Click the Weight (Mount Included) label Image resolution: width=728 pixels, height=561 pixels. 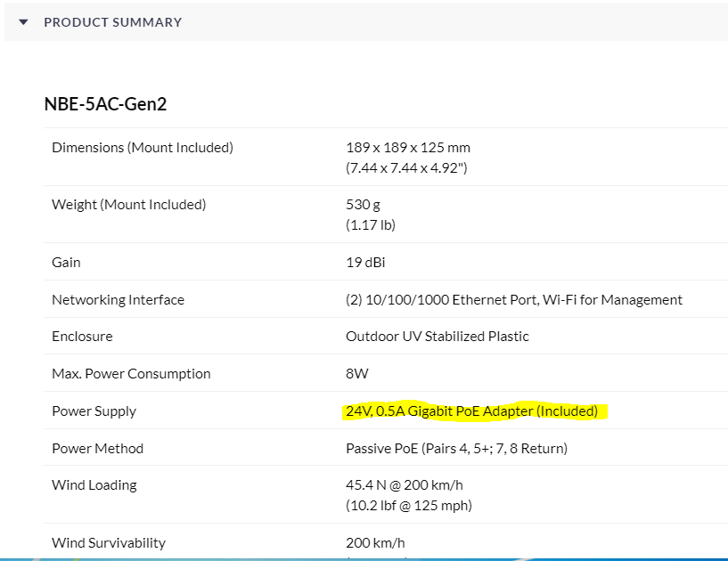pos(129,205)
